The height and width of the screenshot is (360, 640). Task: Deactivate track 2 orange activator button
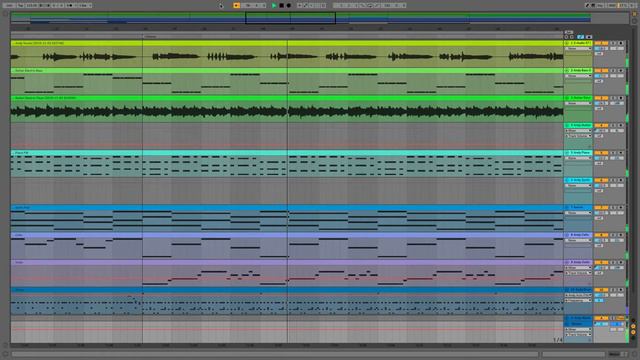point(601,70)
